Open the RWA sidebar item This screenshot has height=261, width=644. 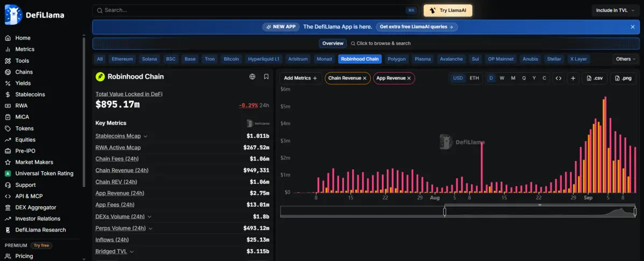22,105
